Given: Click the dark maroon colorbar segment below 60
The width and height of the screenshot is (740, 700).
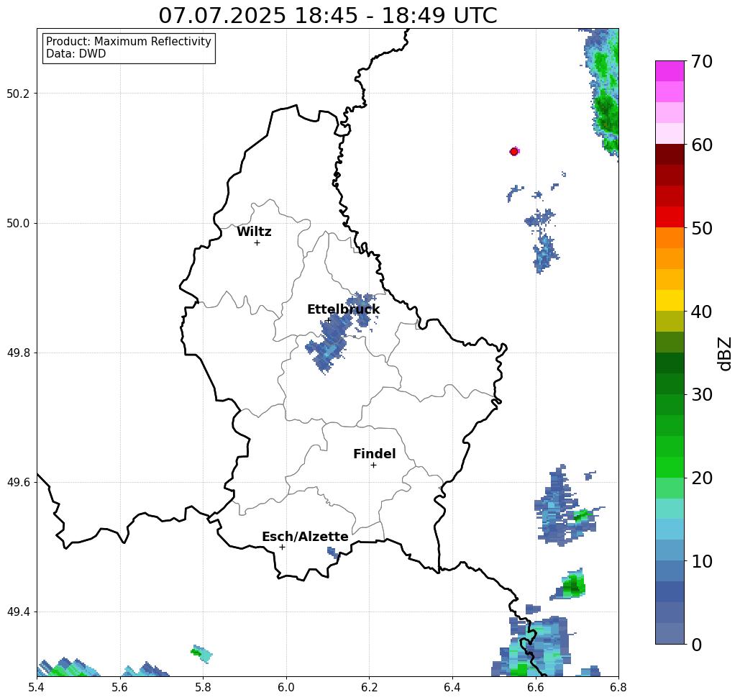Looking at the screenshot, I should [670, 155].
